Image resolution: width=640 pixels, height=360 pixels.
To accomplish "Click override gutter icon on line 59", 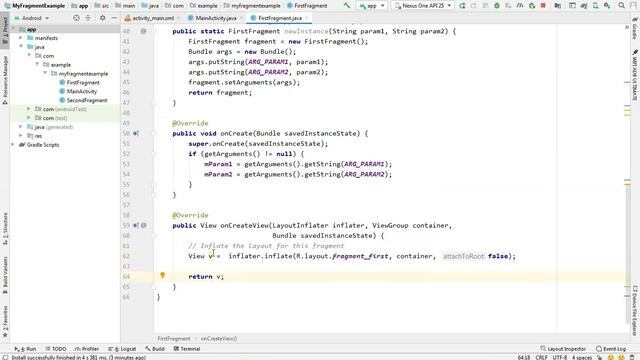I will point(136,225).
